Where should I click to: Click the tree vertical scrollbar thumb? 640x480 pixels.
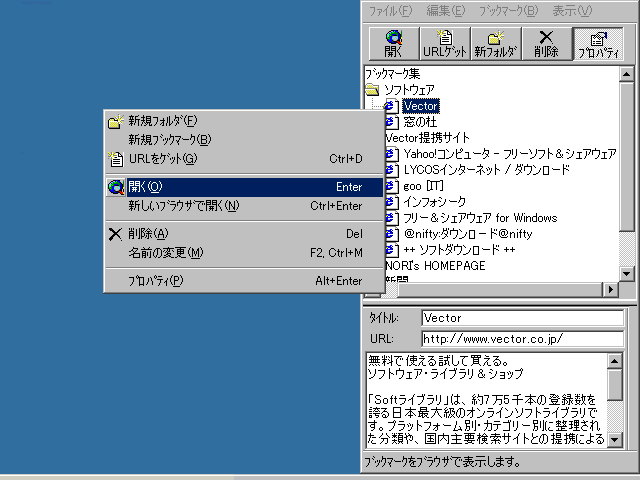[626, 156]
